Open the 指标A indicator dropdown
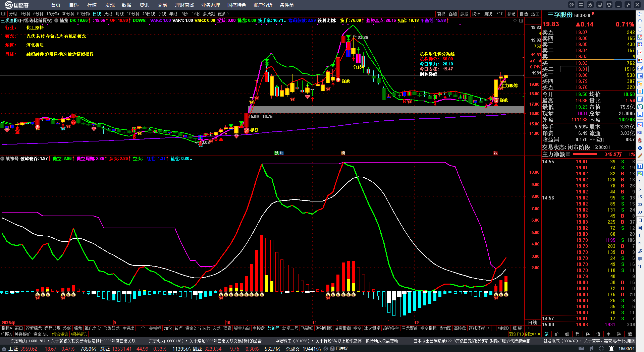This screenshot has height=352, width=644. pyautogui.click(x=7, y=328)
